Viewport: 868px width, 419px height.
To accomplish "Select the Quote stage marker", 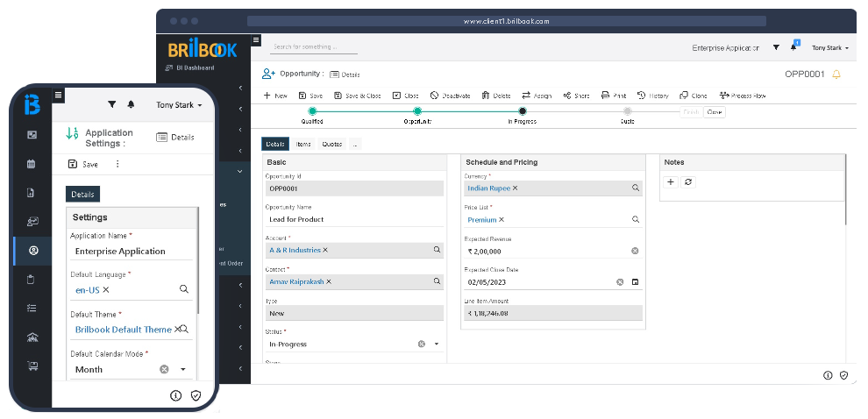I will 627,111.
